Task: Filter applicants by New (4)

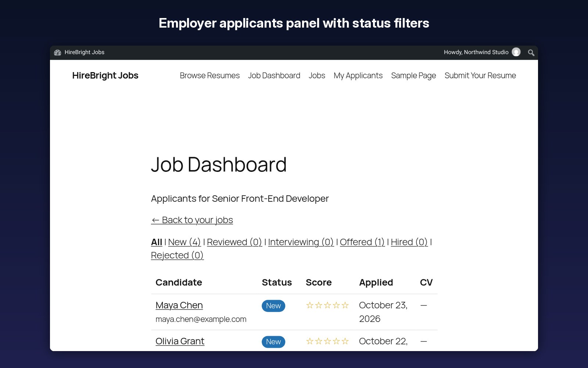Action: click(x=184, y=242)
